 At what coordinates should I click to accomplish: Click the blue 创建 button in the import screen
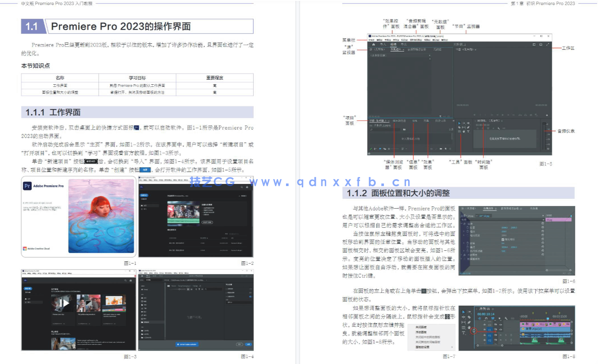pos(249,344)
